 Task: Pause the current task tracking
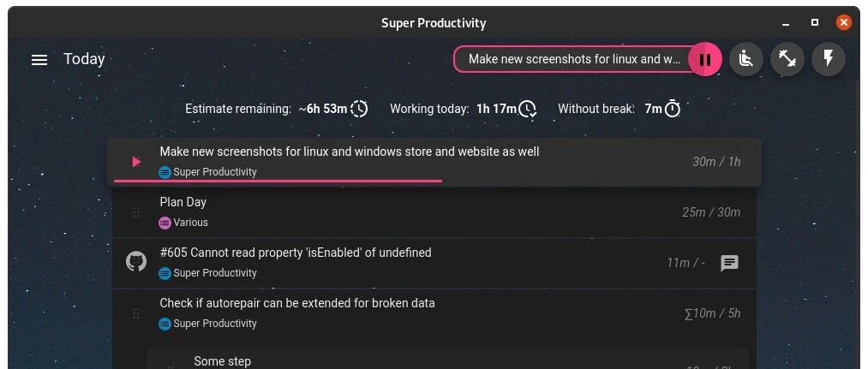704,59
